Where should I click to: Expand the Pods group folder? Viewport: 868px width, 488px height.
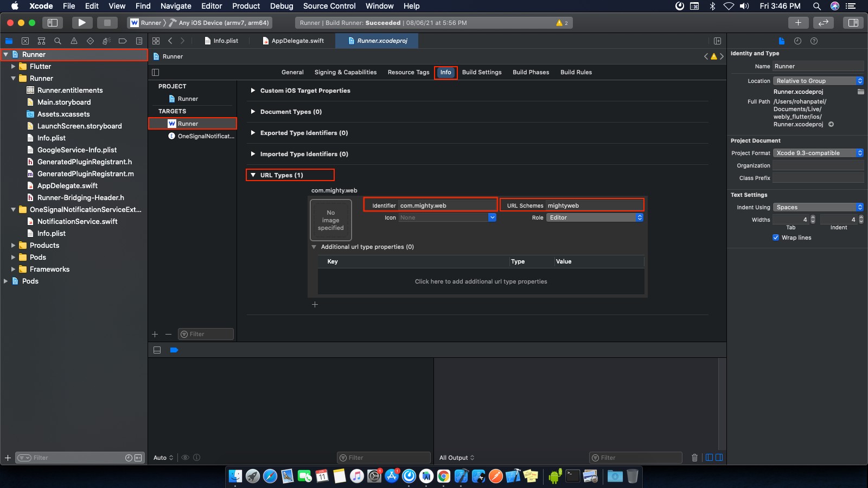13,257
